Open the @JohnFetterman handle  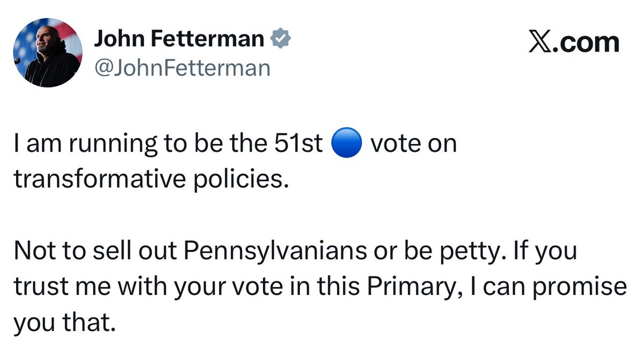pyautogui.click(x=182, y=68)
